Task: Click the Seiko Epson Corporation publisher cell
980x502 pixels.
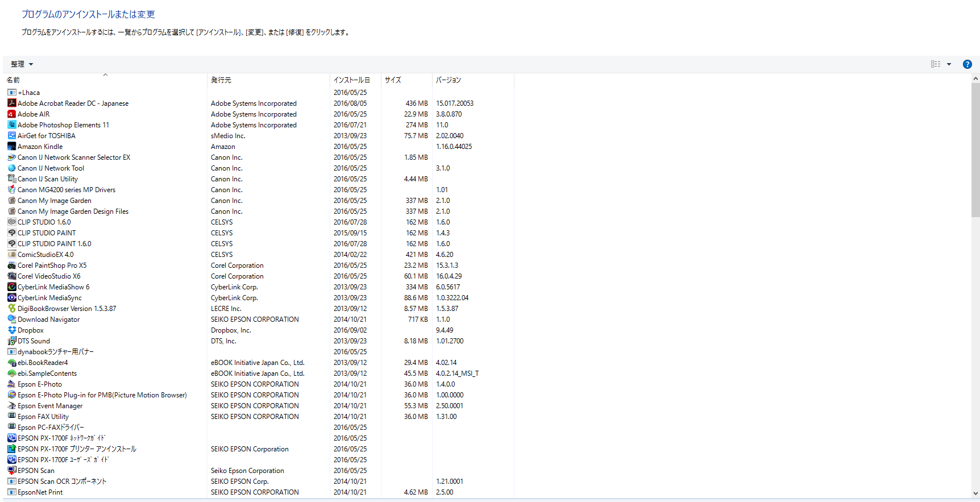Action: [x=247, y=471]
